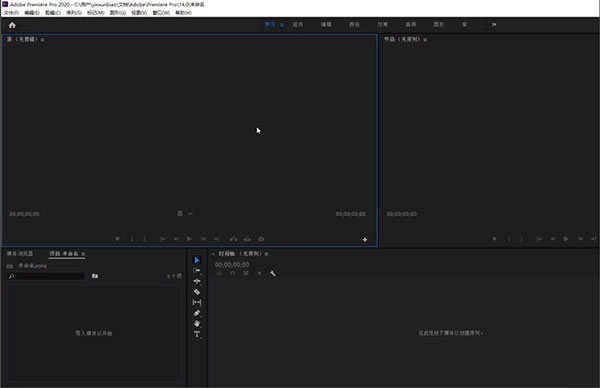Click Add Marker button in Timeline
600x388 pixels.
click(259, 273)
